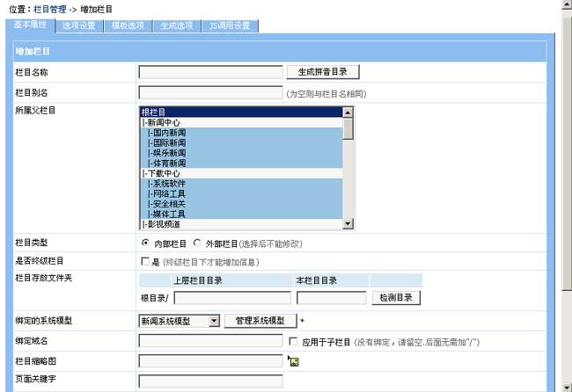Follow the 栏目管理 breadcrumb link
This screenshot has width=572, height=392.
49,8
